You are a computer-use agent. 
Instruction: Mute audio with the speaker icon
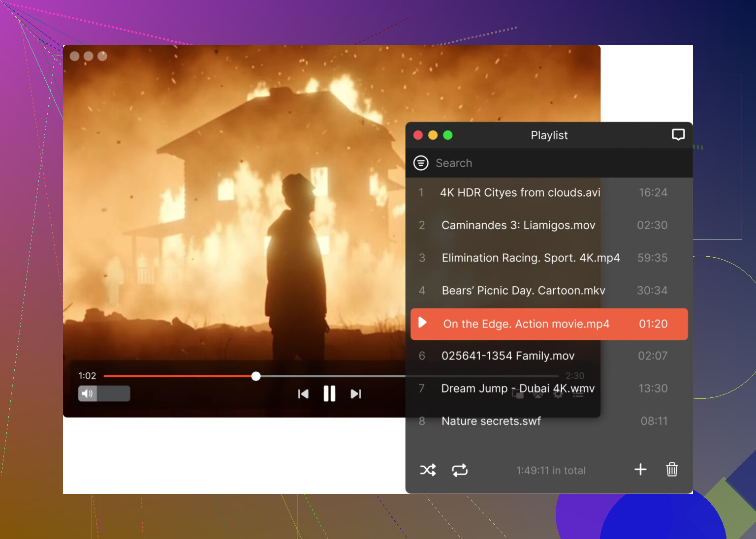point(88,393)
